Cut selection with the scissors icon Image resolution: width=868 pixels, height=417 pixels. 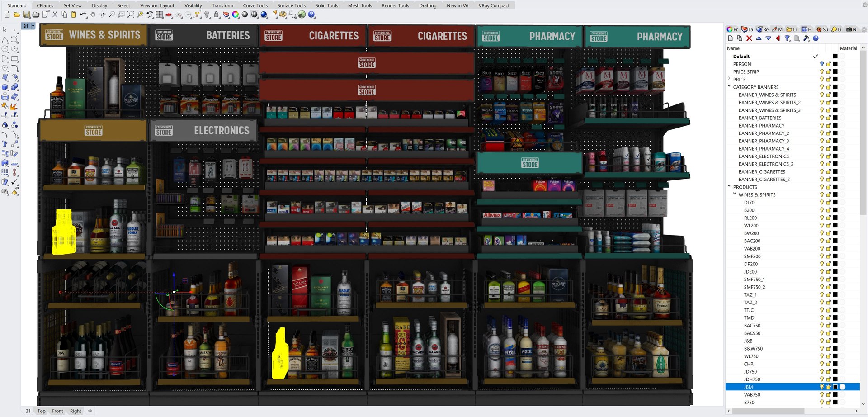[55, 14]
